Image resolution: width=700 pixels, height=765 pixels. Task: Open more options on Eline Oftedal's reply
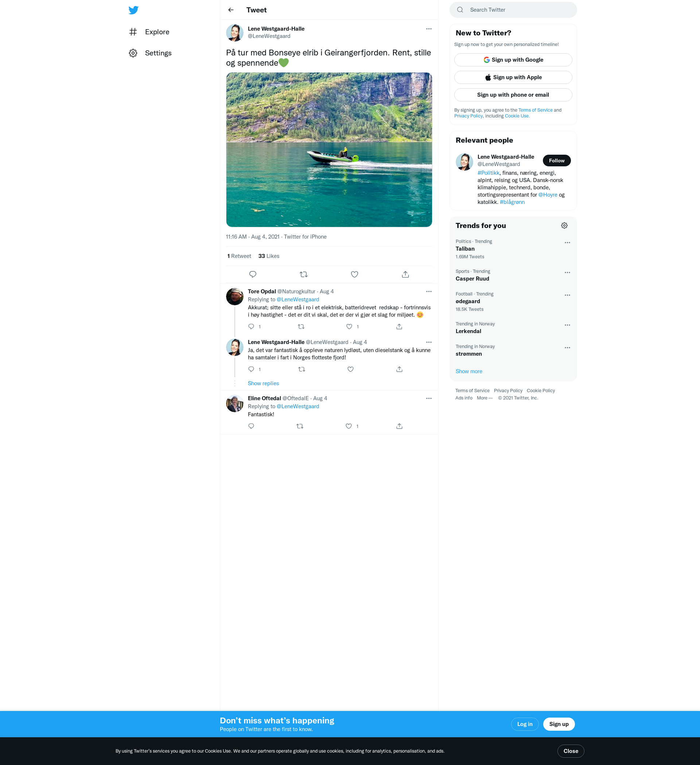point(428,398)
